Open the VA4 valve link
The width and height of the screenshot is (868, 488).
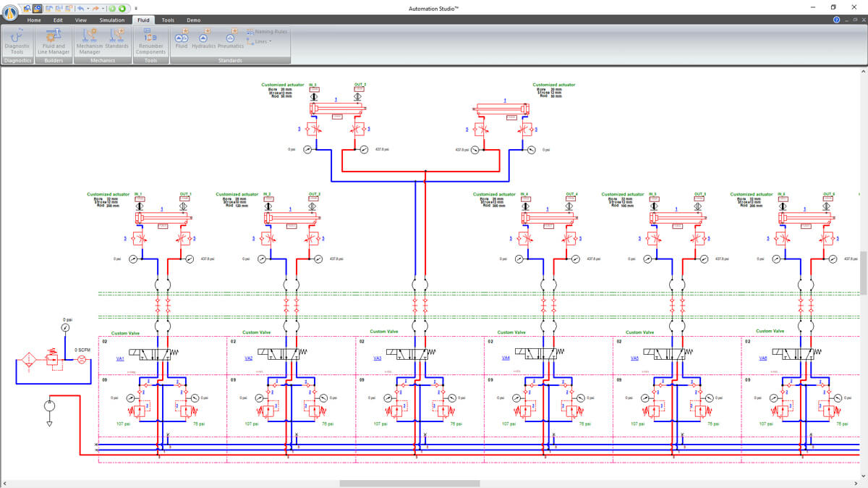pos(506,358)
